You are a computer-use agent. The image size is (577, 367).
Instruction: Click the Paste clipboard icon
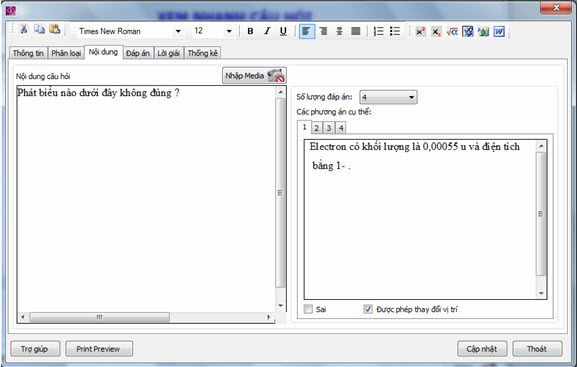[55, 29]
